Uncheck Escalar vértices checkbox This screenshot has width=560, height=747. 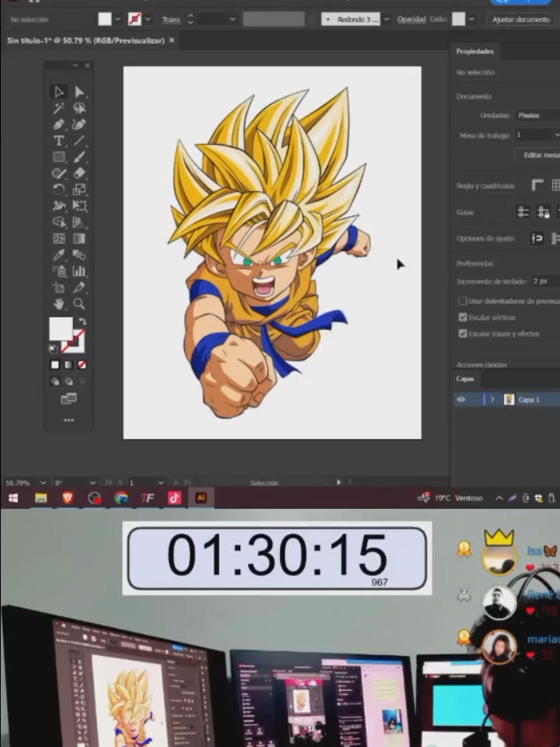pos(462,317)
